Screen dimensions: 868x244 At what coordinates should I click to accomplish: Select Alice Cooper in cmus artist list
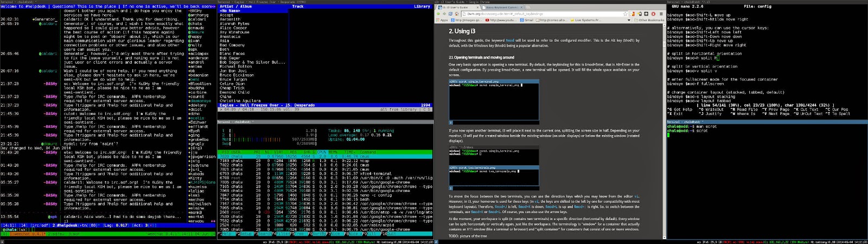point(233,28)
